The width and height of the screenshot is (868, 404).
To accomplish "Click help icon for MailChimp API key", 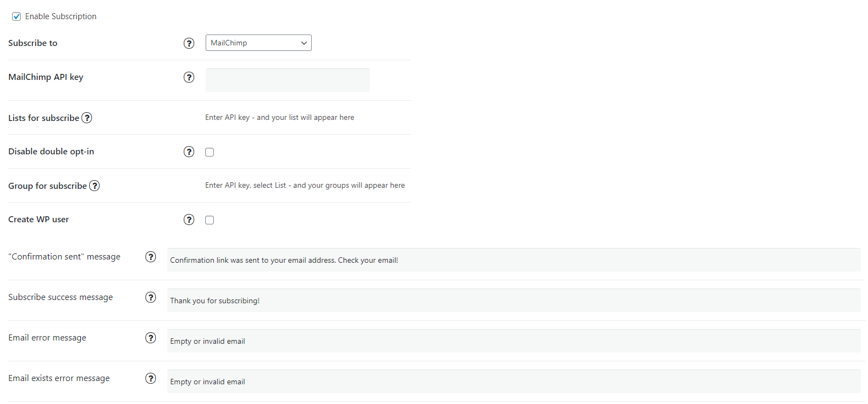I will pos(189,77).
